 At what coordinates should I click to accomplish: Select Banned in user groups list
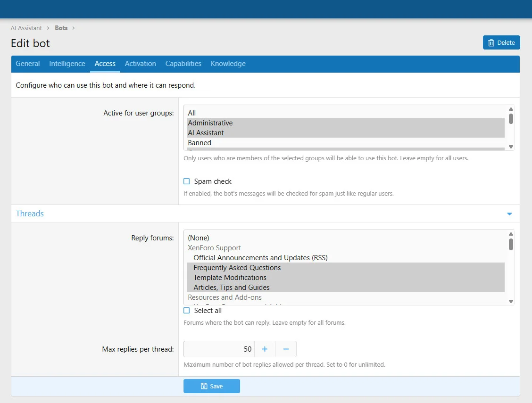click(x=199, y=143)
